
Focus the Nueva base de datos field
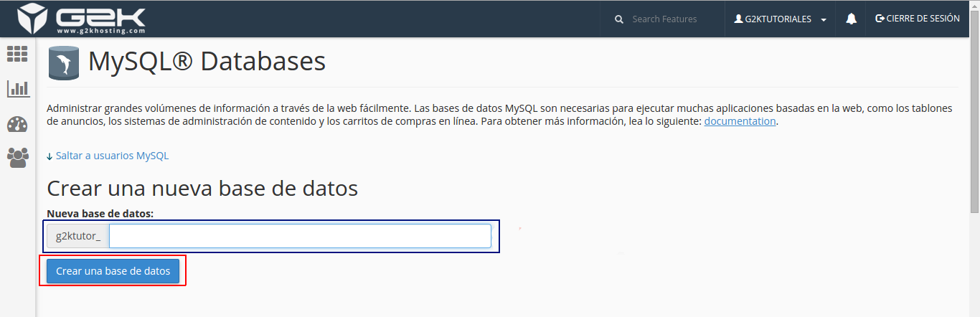click(x=300, y=236)
